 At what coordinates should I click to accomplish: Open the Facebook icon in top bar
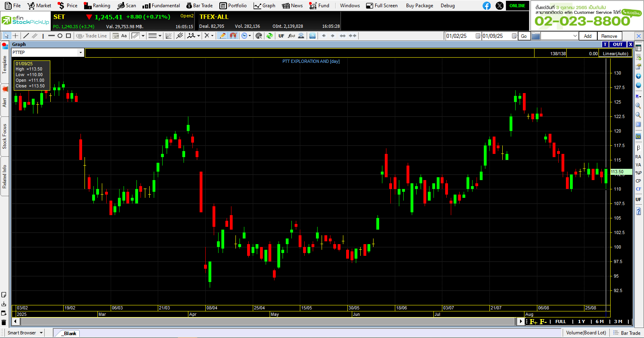[487, 6]
